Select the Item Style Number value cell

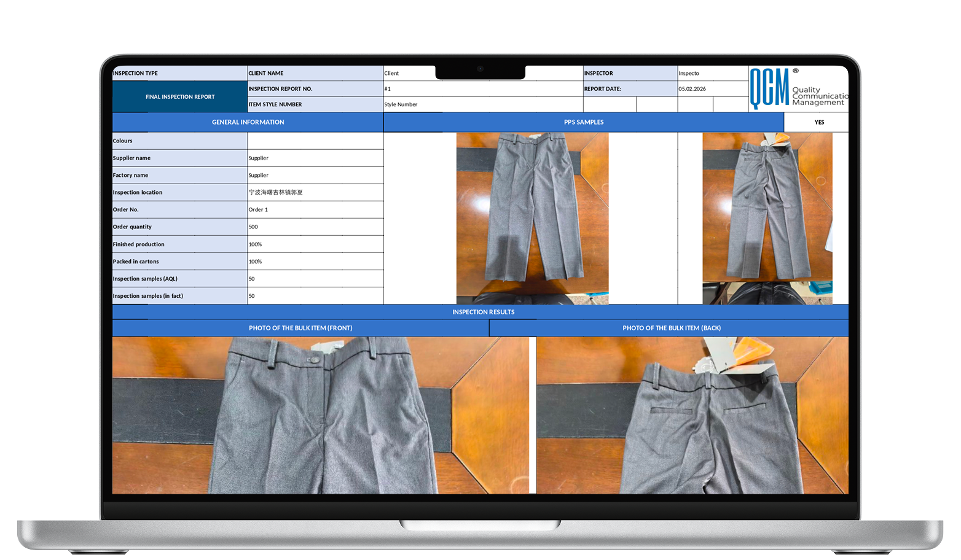coord(484,104)
